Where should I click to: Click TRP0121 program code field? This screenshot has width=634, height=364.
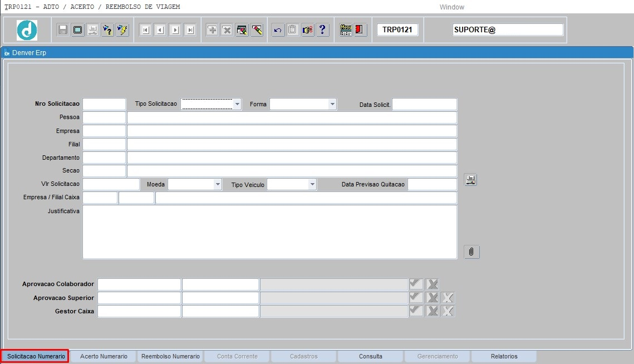tap(397, 29)
